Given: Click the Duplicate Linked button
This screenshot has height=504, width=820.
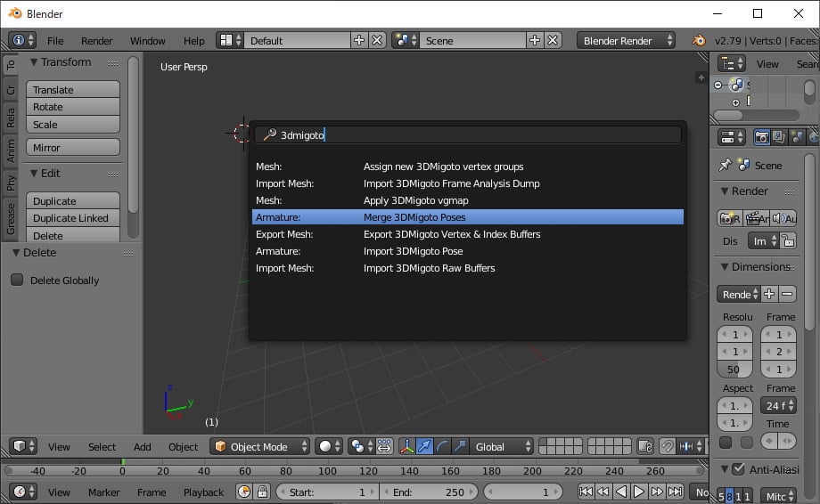Looking at the screenshot, I should click(73, 218).
